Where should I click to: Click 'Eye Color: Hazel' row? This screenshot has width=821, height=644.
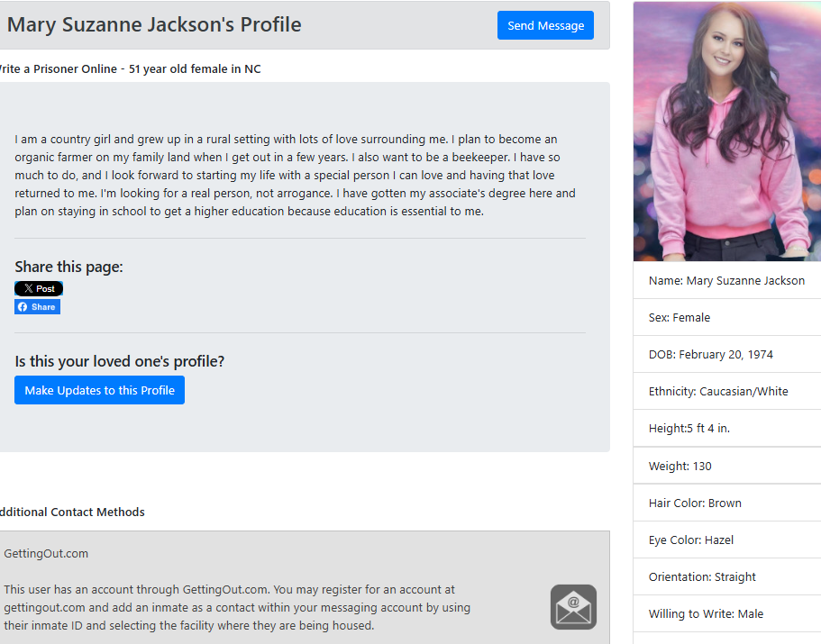727,540
